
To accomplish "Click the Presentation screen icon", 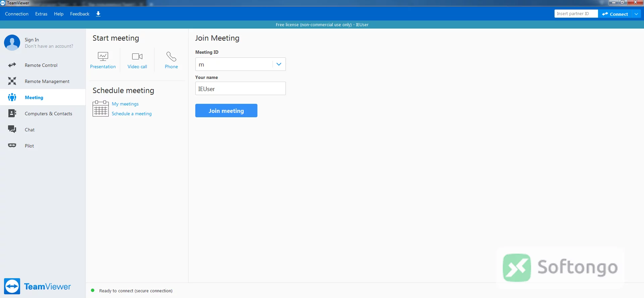I will pyautogui.click(x=103, y=56).
